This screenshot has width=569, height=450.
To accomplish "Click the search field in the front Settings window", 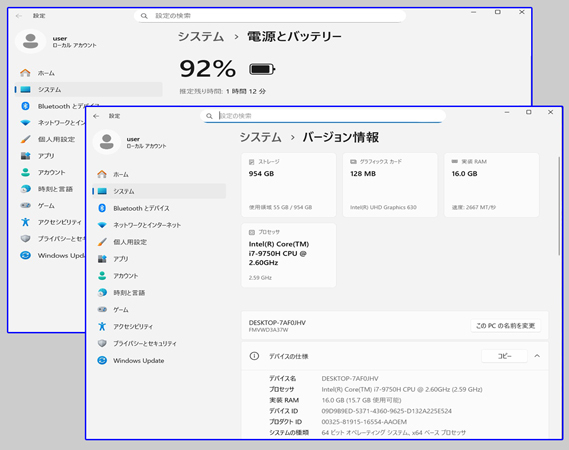I will click(x=323, y=116).
